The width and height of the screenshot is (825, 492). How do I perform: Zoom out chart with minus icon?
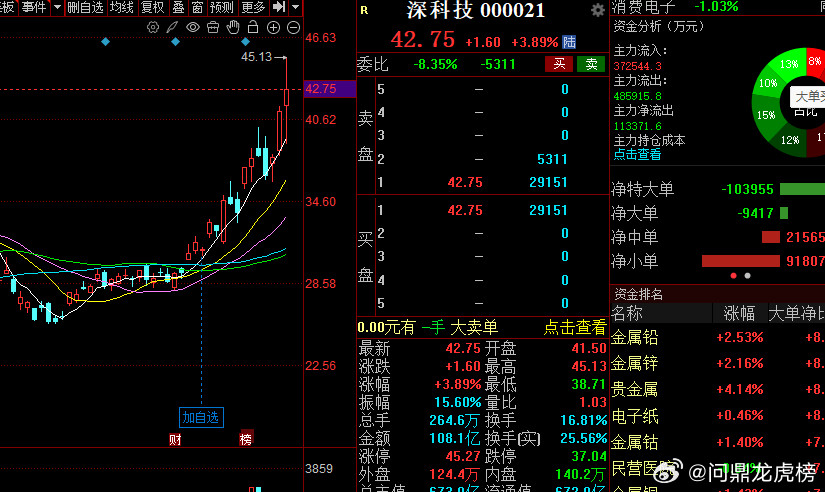[x=294, y=28]
